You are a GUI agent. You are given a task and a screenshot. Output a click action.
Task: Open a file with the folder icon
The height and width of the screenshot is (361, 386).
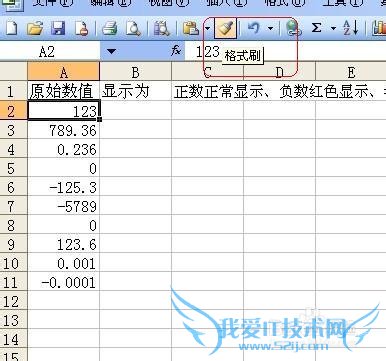(x=35, y=28)
